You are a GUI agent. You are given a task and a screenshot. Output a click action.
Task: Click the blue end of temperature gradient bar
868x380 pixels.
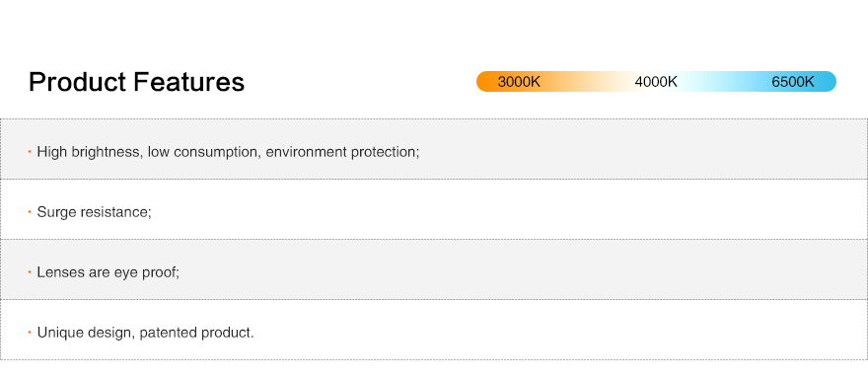point(826,81)
